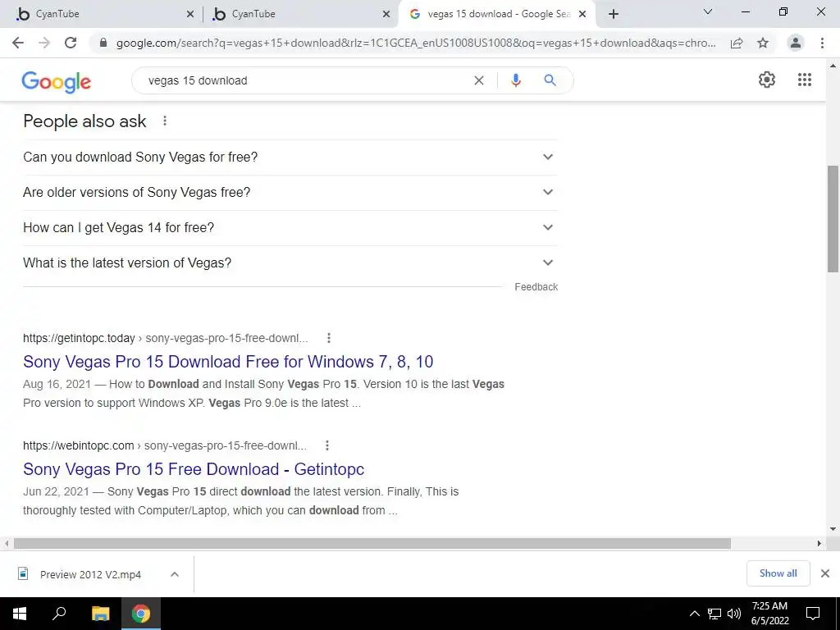840x630 pixels.
Task: Open the volume tray icon
Action: point(734,614)
